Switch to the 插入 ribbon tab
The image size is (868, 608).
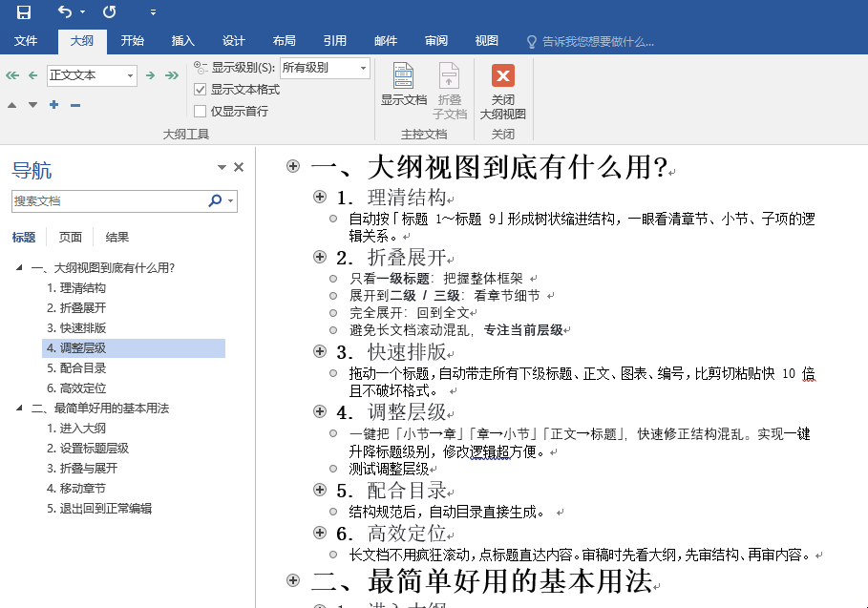pos(182,40)
